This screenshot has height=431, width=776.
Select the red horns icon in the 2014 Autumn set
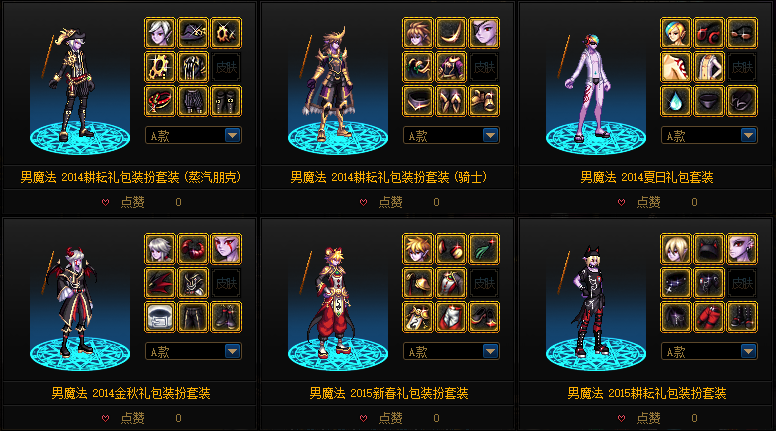[193, 249]
